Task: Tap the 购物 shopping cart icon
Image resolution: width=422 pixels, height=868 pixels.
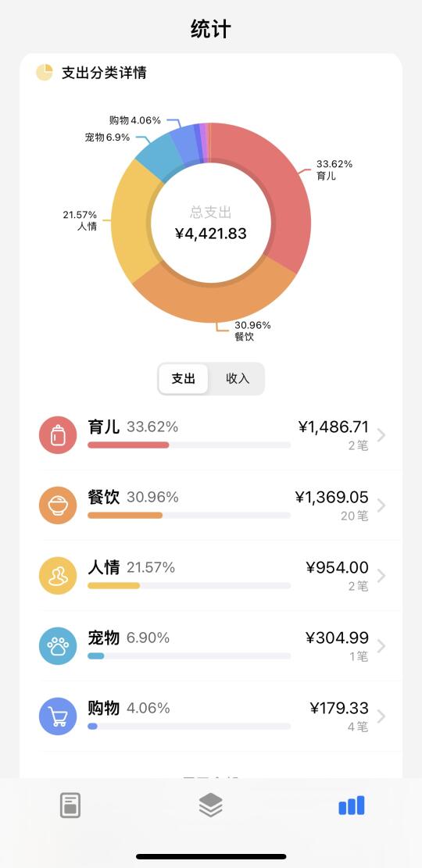Action: point(58,716)
